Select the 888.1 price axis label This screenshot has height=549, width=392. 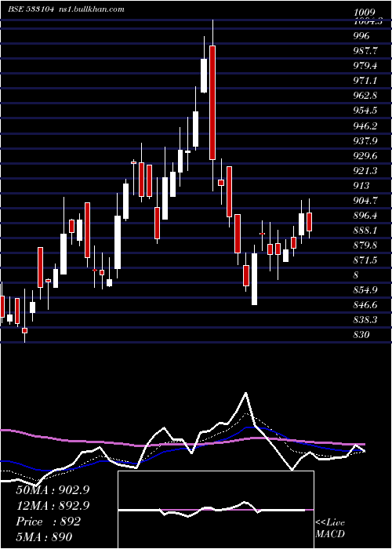[x=366, y=231]
